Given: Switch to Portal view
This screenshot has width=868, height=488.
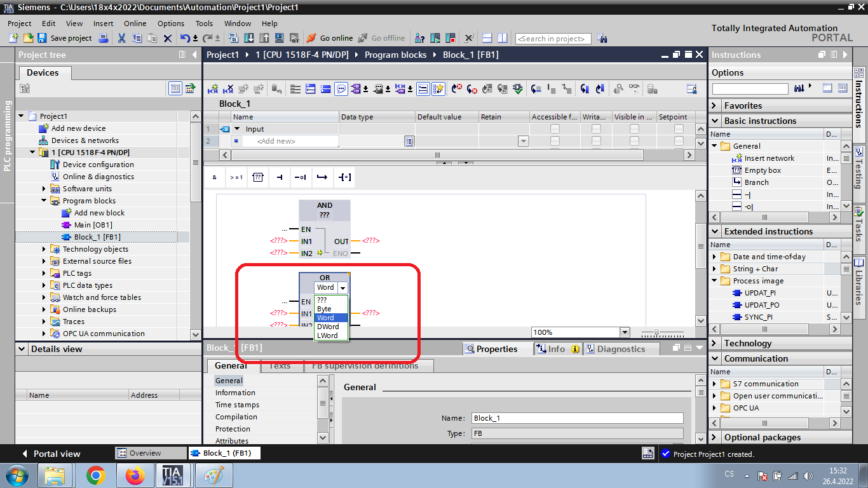Looking at the screenshot, I should pyautogui.click(x=51, y=454).
